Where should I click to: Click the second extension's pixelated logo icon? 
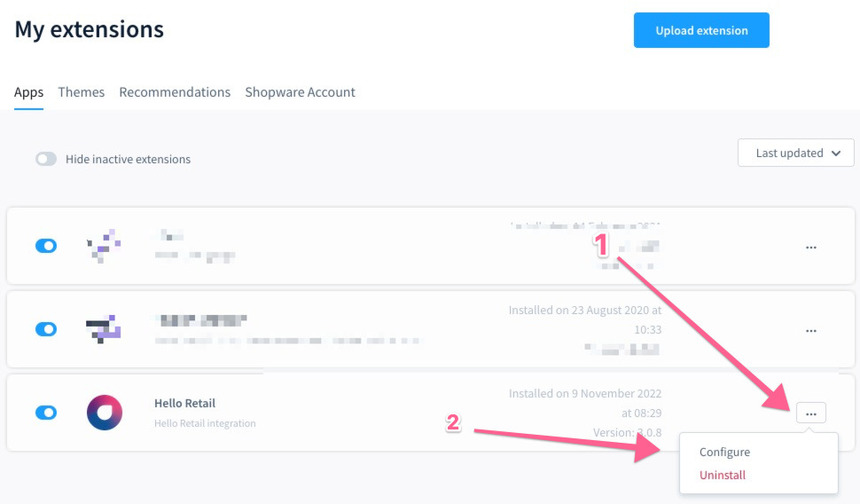[x=104, y=329]
